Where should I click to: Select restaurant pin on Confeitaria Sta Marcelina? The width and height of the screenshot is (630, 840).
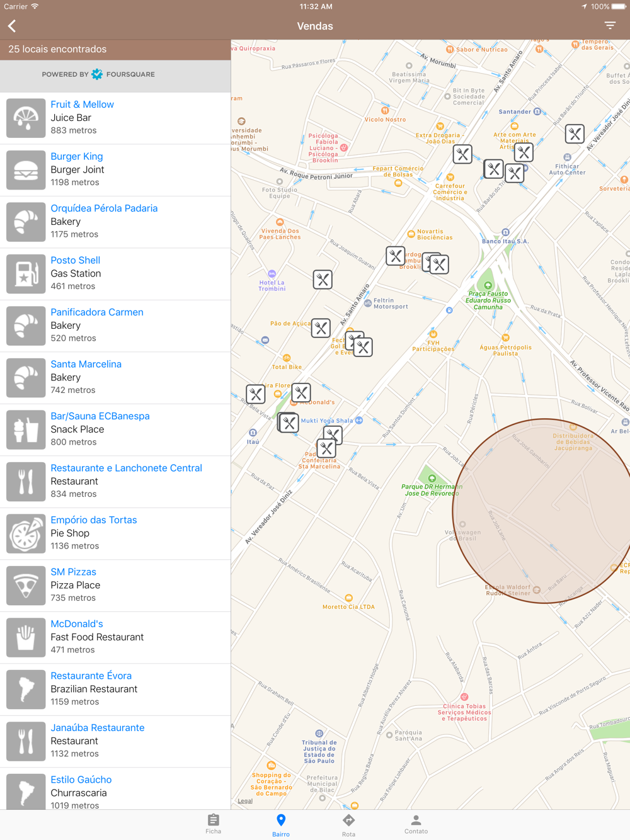point(326,448)
